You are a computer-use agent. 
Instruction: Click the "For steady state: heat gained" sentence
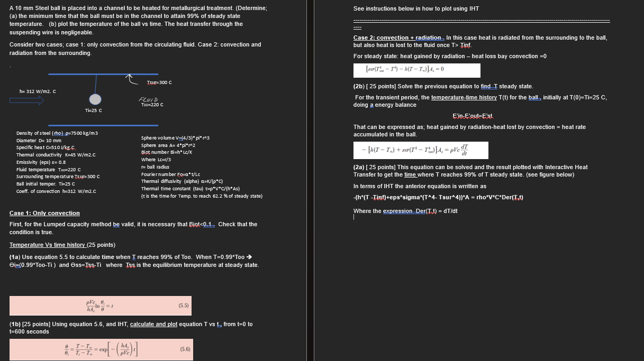450,56
